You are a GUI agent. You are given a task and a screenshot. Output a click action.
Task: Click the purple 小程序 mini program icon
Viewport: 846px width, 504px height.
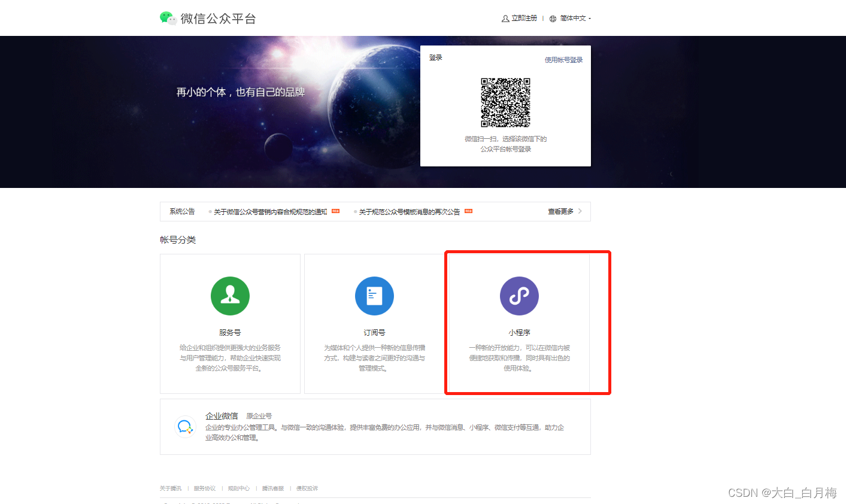[x=519, y=296]
